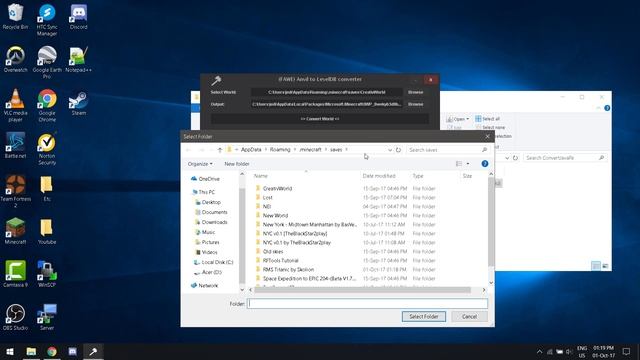
Task: Open the view options dropdown arrow
Action: pyautogui.click(x=468, y=164)
